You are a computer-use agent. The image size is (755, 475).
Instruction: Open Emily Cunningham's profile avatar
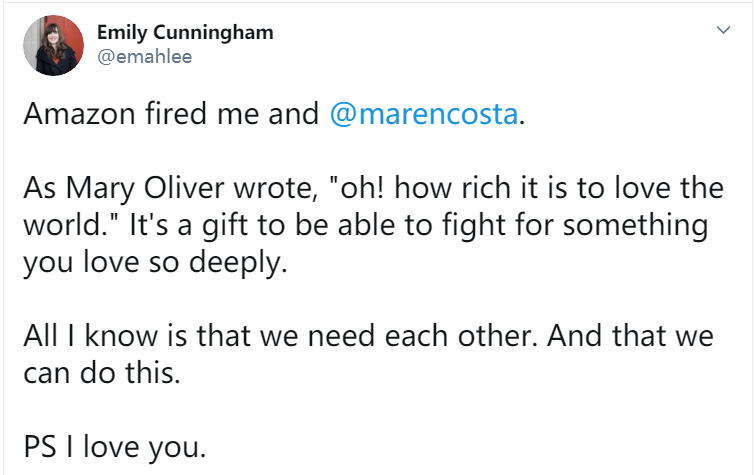coord(53,45)
